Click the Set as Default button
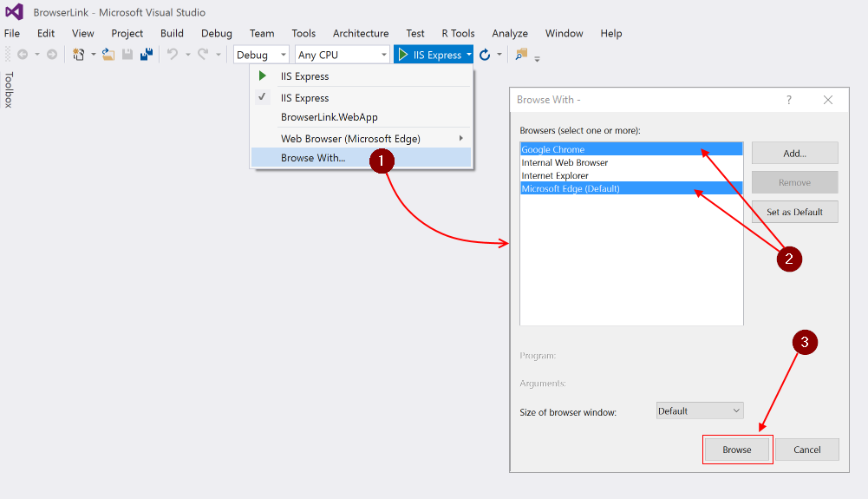The width and height of the screenshot is (868, 499). click(x=795, y=212)
